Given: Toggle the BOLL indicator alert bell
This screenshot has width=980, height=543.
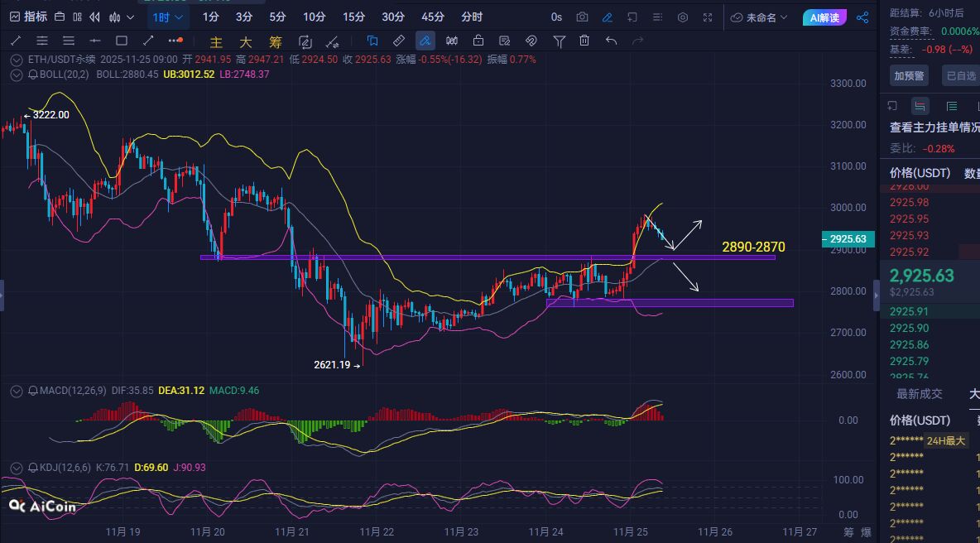Looking at the screenshot, I should tap(33, 74).
